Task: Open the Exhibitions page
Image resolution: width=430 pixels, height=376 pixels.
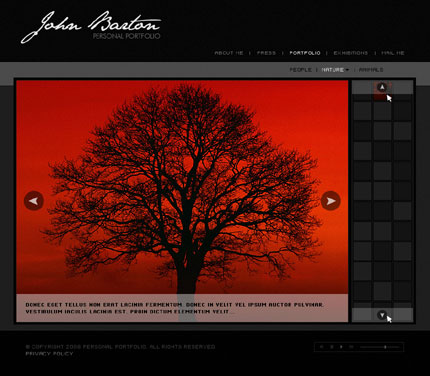Action: pyautogui.click(x=351, y=53)
